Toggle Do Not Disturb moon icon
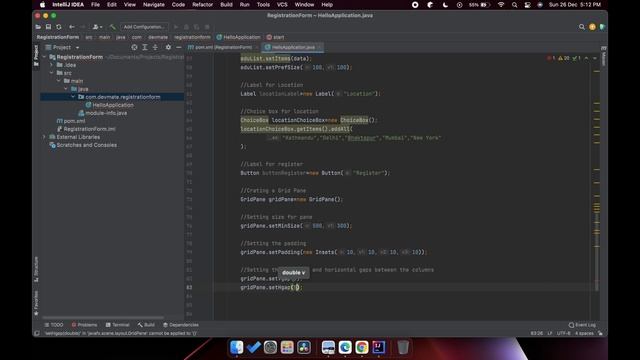 (445, 5)
